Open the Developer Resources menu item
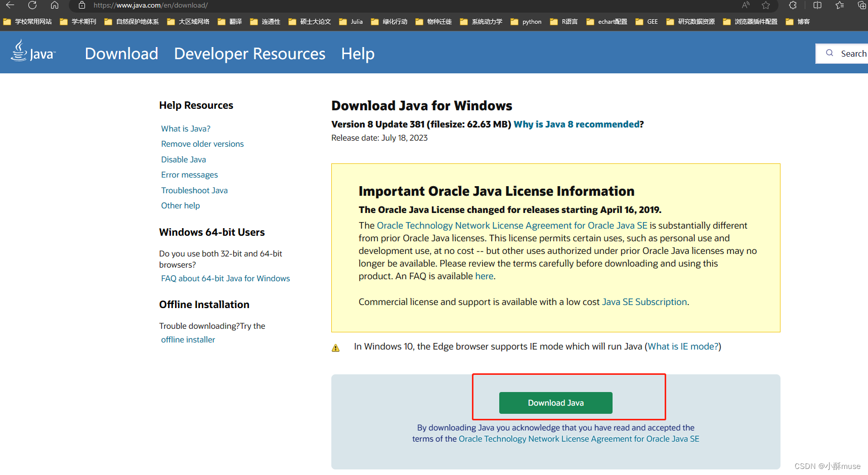Viewport: 868px width, 475px height. pos(250,54)
